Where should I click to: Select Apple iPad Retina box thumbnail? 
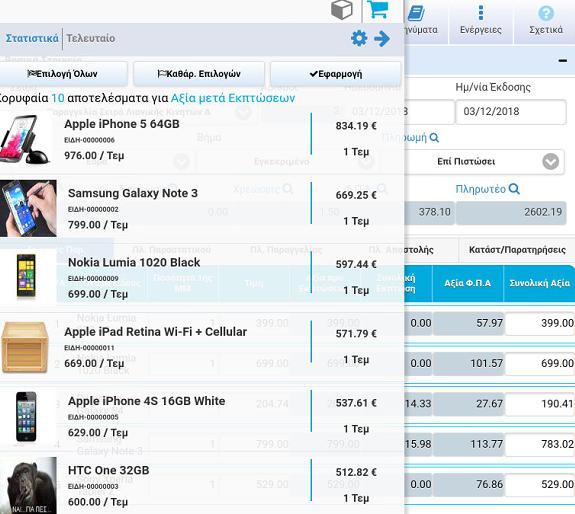[25, 347]
